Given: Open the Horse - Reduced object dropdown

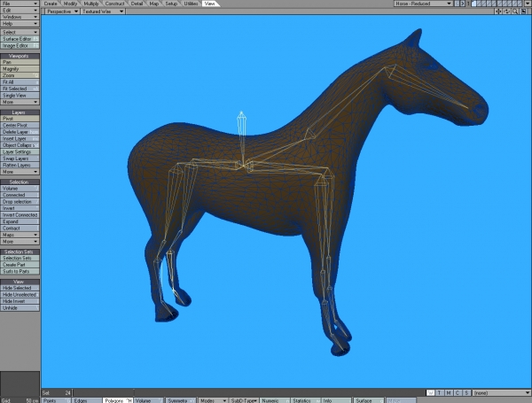Looking at the screenshot, I should tap(423, 4).
